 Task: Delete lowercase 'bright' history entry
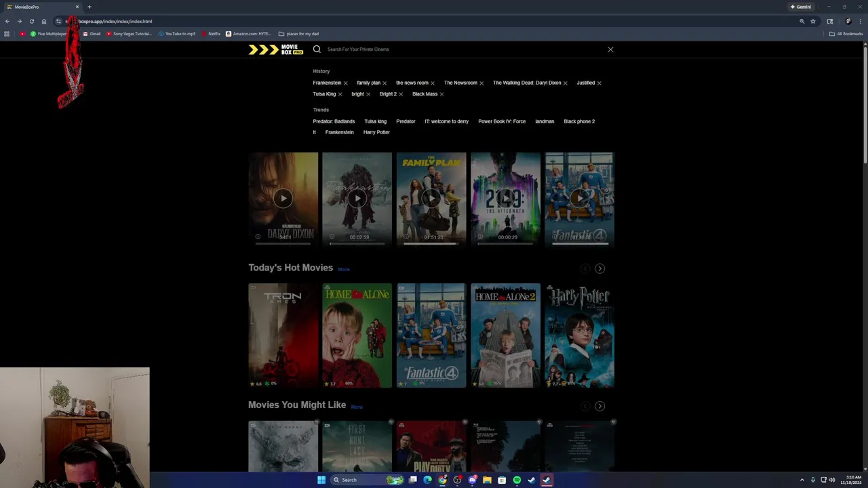pyautogui.click(x=368, y=94)
